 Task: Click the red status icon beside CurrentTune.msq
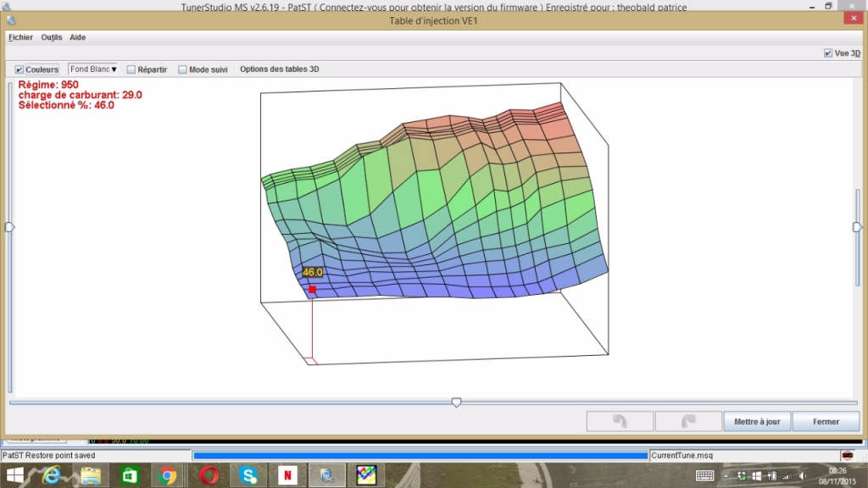(x=847, y=455)
